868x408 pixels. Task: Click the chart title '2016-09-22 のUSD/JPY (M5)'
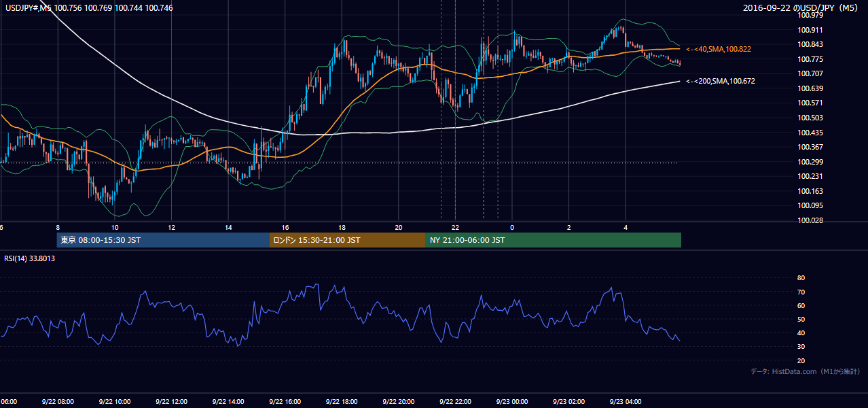801,8
